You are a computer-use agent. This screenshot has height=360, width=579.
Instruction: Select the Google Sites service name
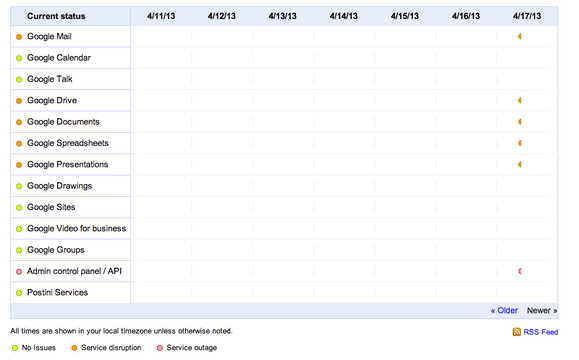pos(51,207)
